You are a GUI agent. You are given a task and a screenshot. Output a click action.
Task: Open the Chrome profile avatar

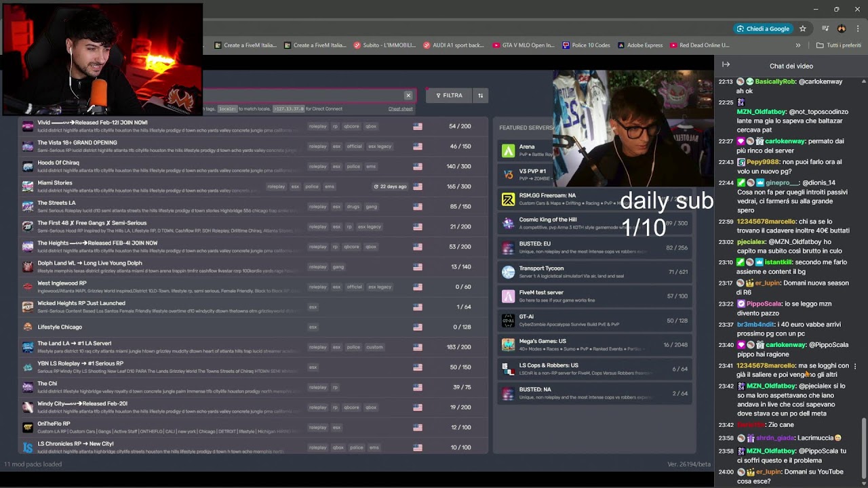[842, 28]
